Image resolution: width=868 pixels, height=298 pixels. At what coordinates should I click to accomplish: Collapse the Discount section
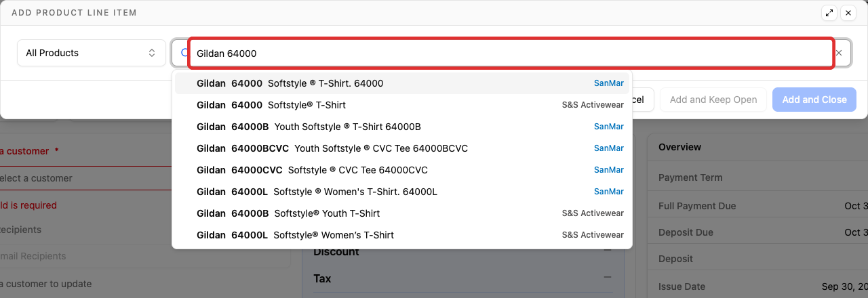(x=608, y=251)
